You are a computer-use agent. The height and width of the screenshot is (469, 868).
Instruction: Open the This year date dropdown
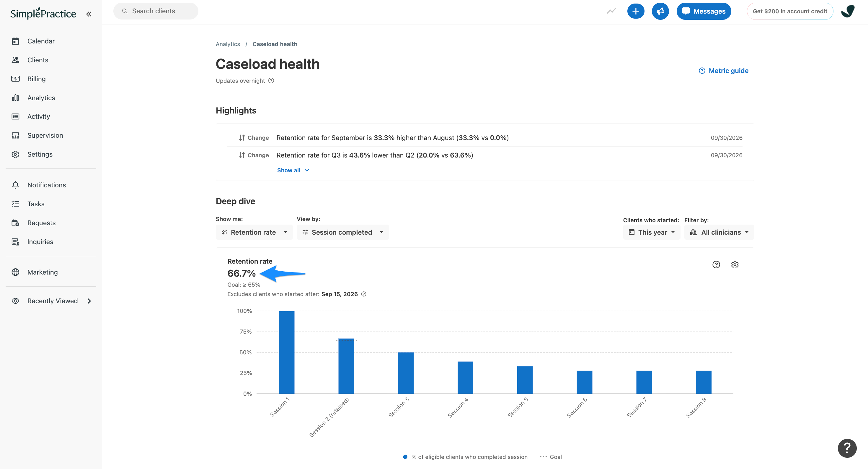pyautogui.click(x=651, y=232)
